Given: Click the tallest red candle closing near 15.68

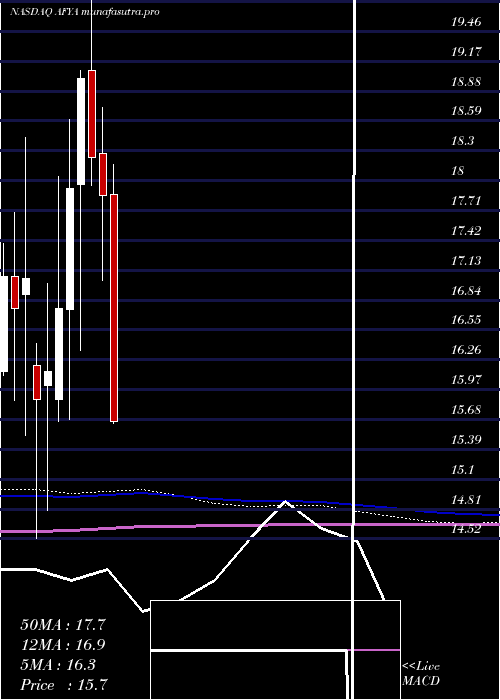Looking at the screenshot, I should [114, 308].
